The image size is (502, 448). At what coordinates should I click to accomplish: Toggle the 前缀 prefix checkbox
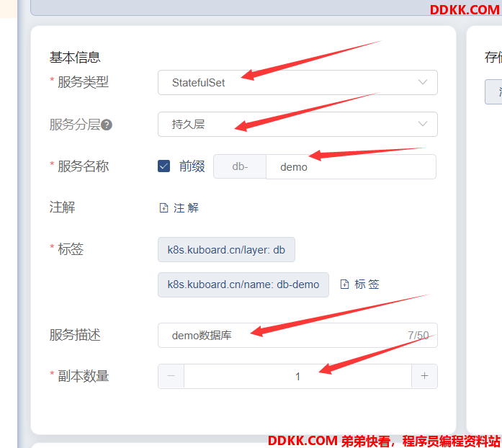[x=163, y=166]
